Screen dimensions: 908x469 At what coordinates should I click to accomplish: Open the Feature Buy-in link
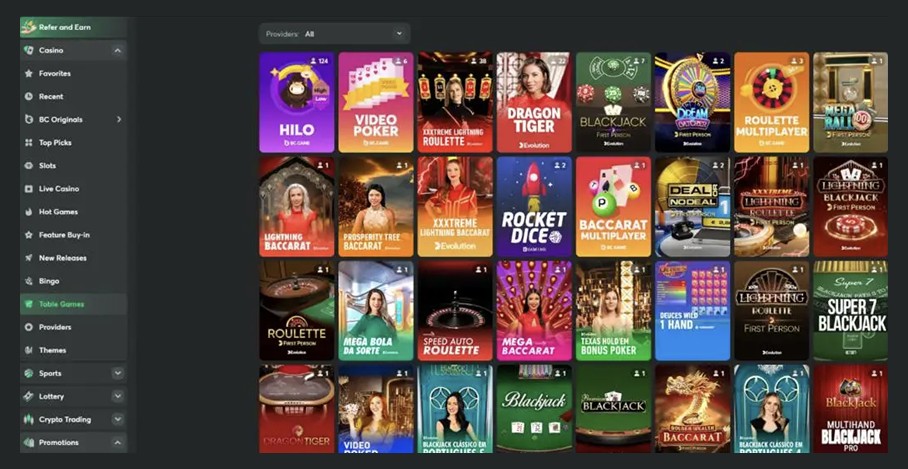point(65,235)
